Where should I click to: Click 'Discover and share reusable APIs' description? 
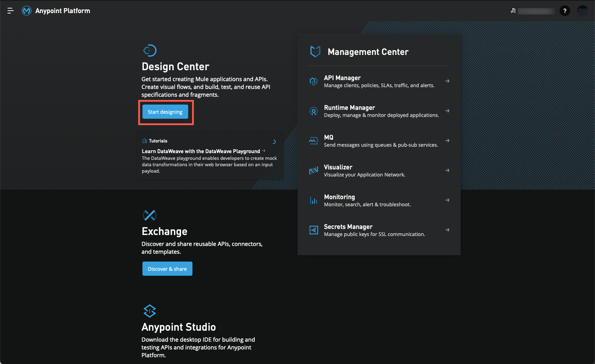[202, 248]
